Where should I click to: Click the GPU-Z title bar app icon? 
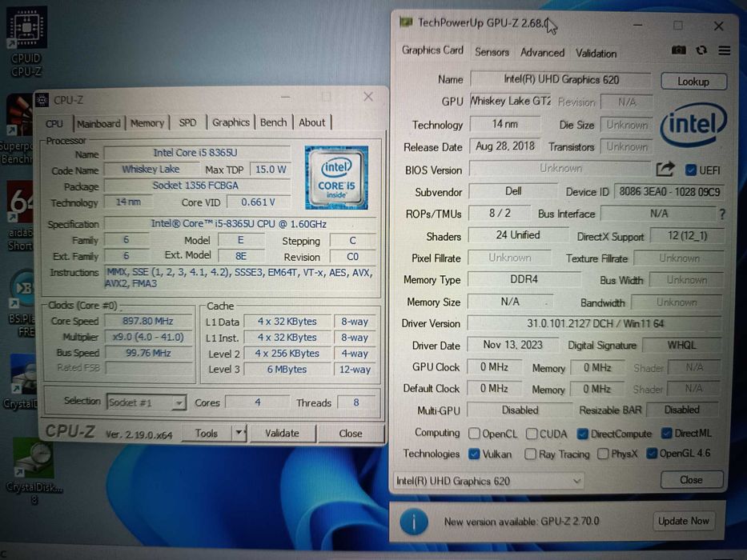(x=406, y=22)
